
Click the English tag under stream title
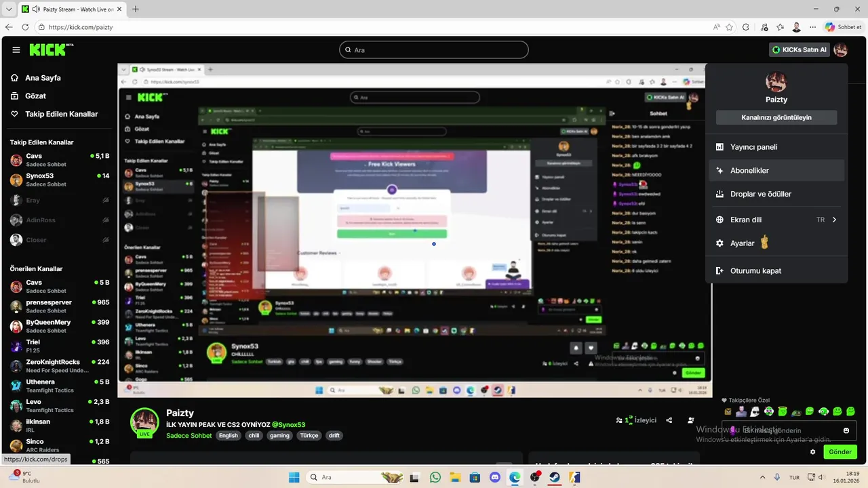coord(229,435)
